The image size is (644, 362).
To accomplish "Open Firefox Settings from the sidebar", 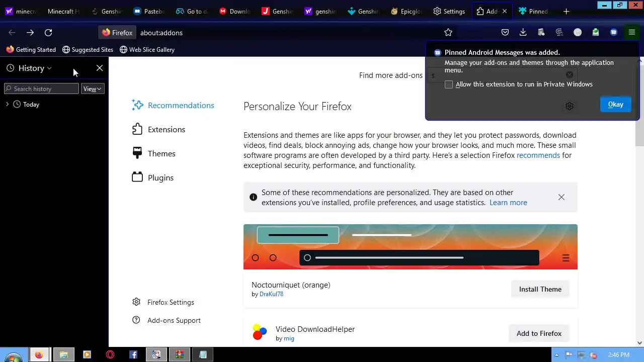I will pos(164,302).
